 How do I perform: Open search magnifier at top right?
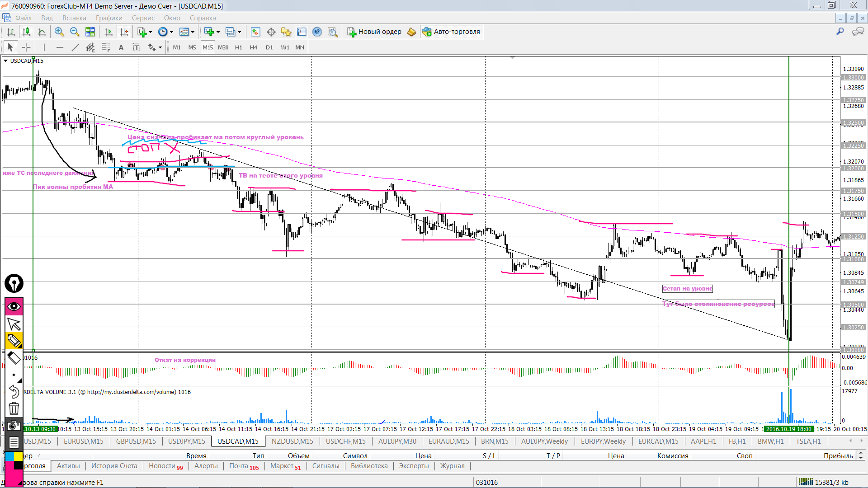pos(840,32)
